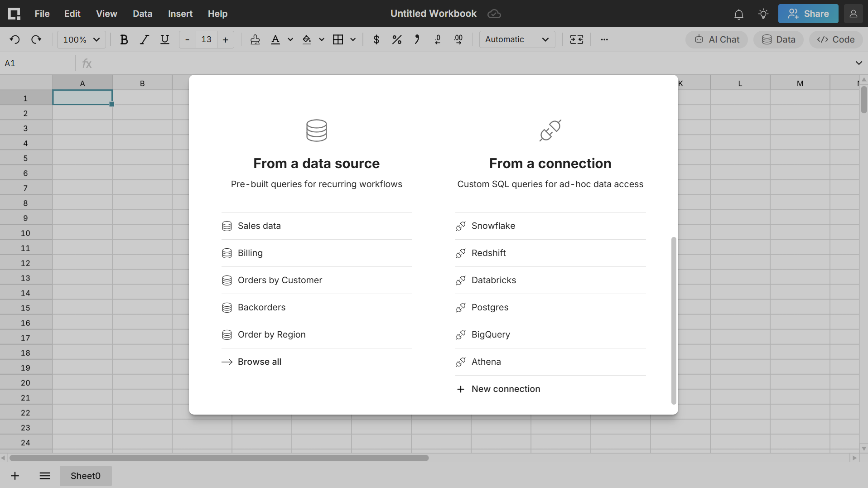Toggle the comma separator format
This screenshot has height=488, width=868.
[x=417, y=39]
